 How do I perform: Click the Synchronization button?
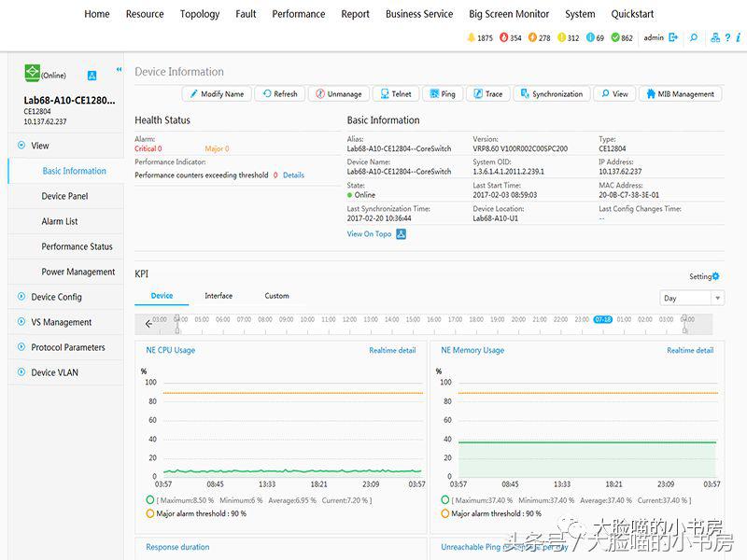551,94
